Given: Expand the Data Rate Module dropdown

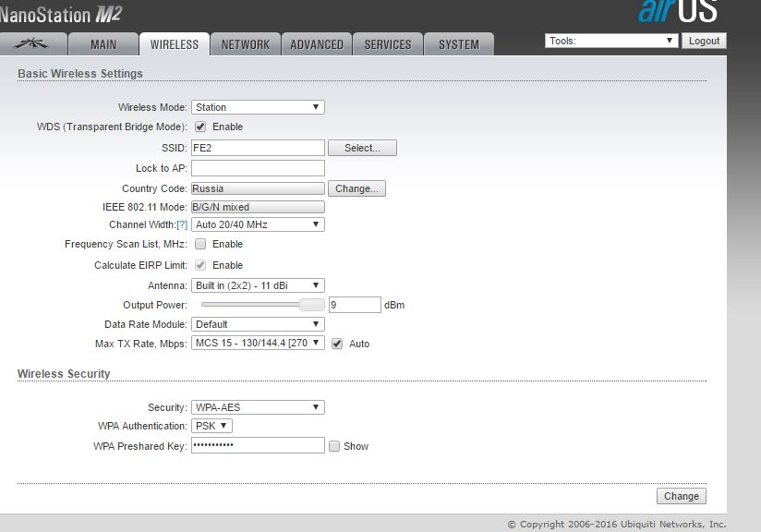Looking at the screenshot, I should pos(258,324).
